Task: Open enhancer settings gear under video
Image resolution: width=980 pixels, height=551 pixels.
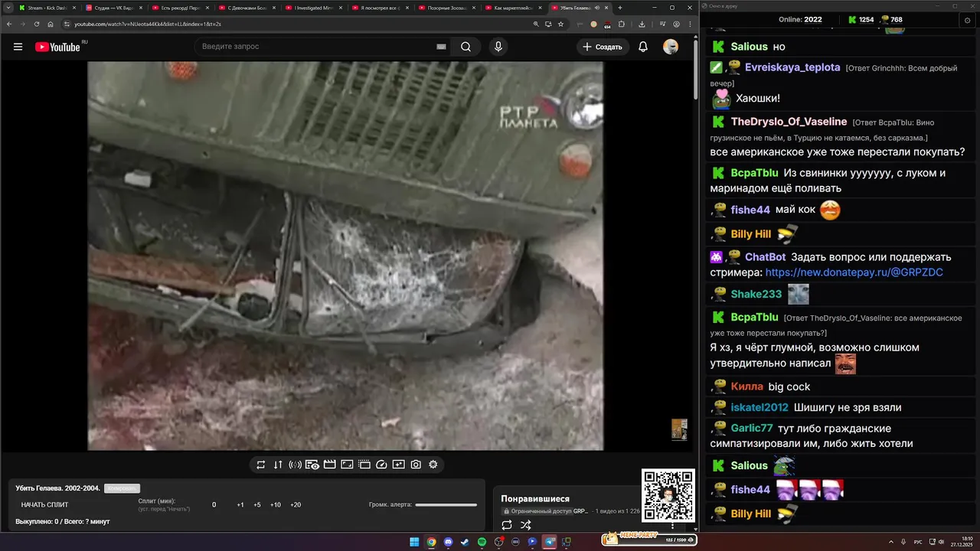Action: 433,465
